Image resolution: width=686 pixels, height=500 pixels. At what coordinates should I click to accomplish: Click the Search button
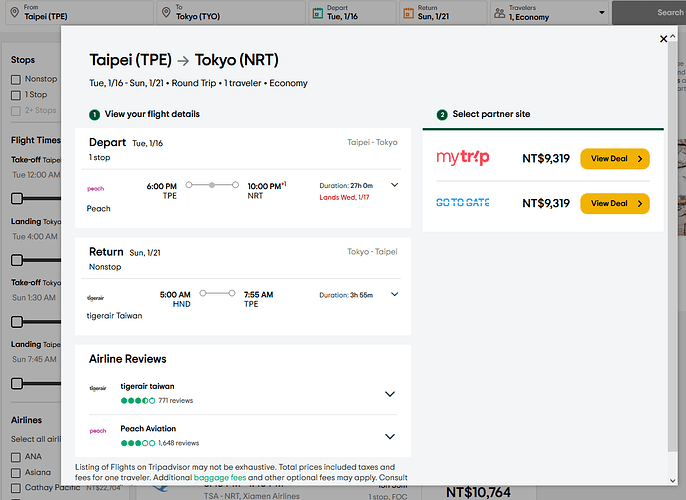[649, 12]
